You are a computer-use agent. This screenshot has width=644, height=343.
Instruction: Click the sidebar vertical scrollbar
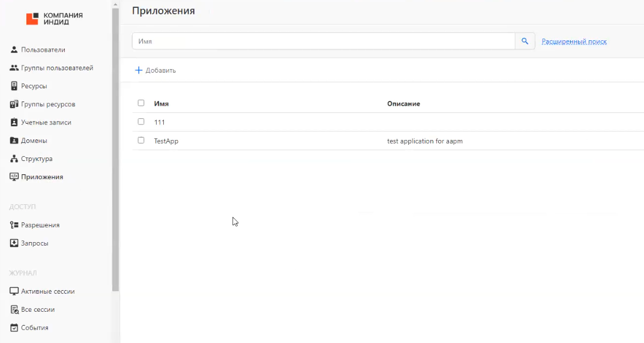pyautogui.click(x=115, y=150)
